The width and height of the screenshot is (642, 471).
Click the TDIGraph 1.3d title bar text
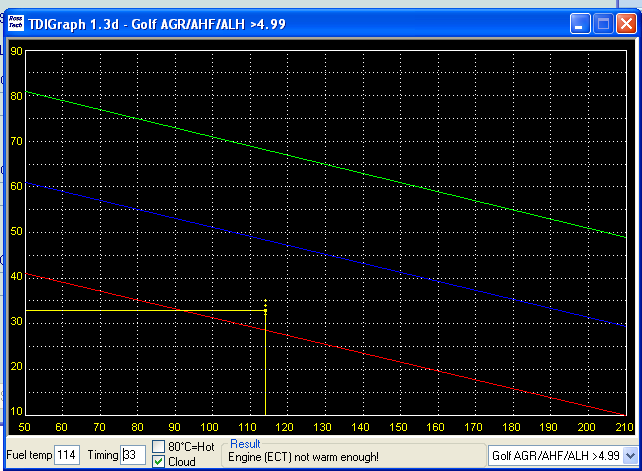point(157,24)
